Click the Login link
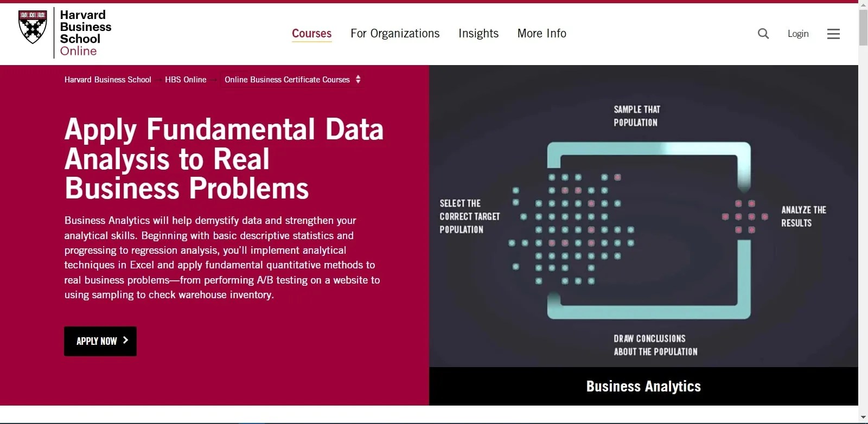Viewport: 868px width, 424px height. point(798,34)
